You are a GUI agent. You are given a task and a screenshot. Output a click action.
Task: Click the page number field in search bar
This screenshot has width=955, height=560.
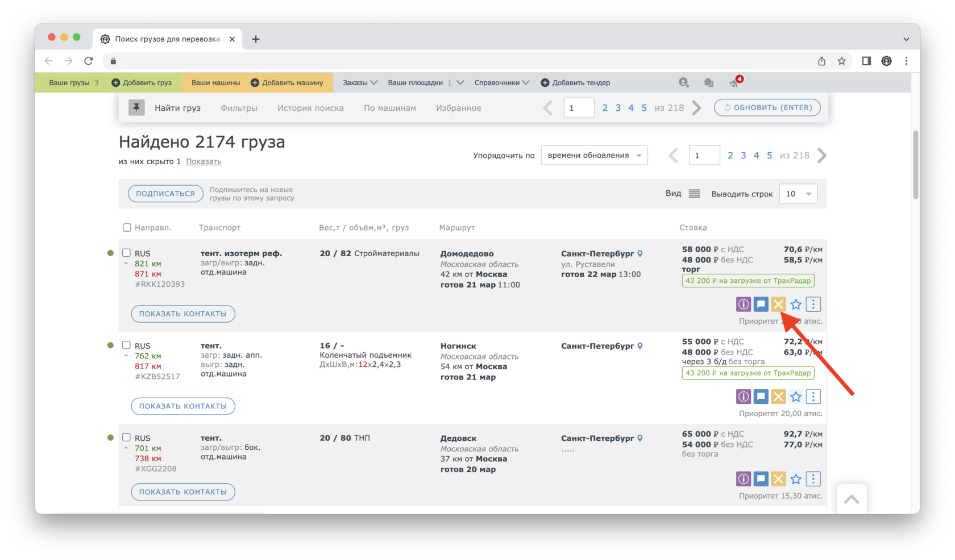point(578,108)
